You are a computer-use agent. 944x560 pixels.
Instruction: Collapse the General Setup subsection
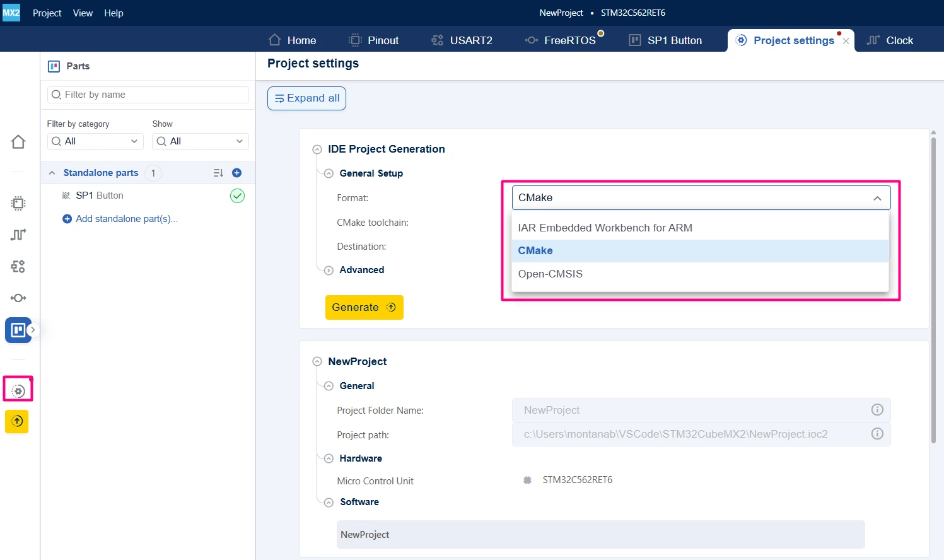[x=329, y=173]
